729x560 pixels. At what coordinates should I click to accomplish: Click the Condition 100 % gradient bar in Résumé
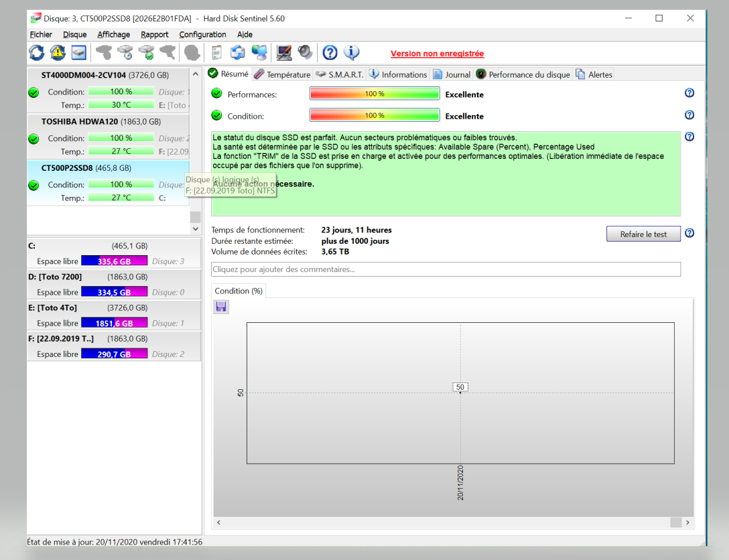[x=375, y=115]
